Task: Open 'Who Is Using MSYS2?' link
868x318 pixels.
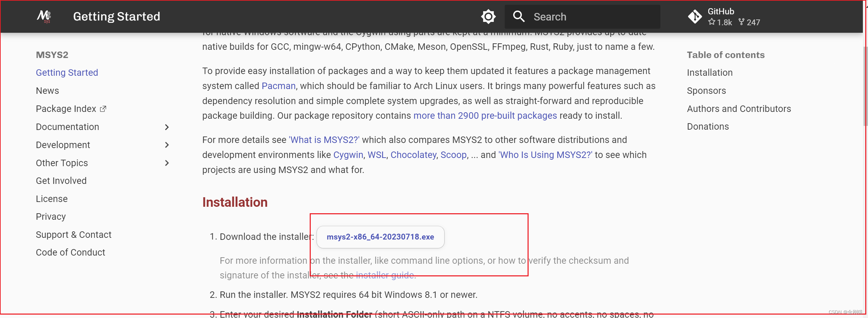Action: click(545, 155)
